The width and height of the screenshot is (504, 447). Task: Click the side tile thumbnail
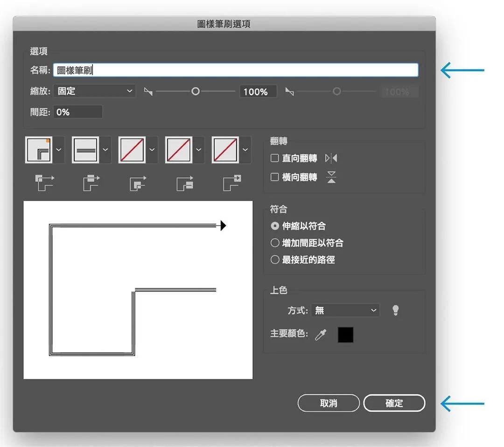(x=85, y=150)
